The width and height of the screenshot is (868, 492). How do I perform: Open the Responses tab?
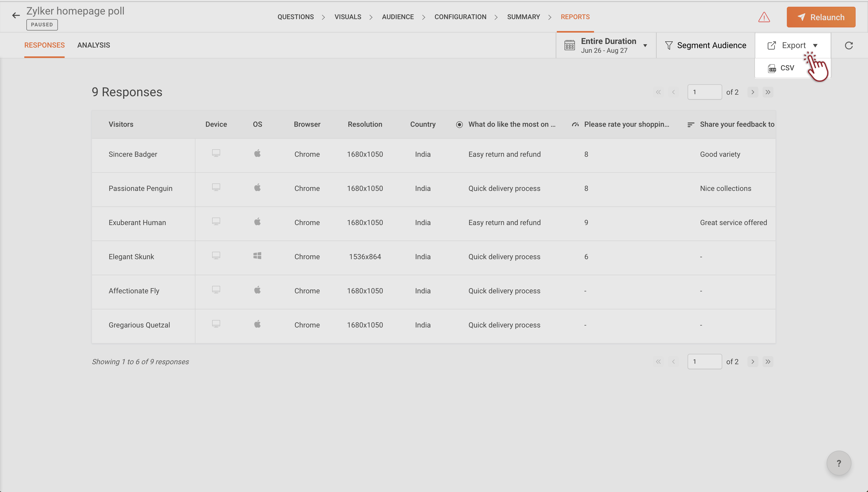tap(44, 45)
